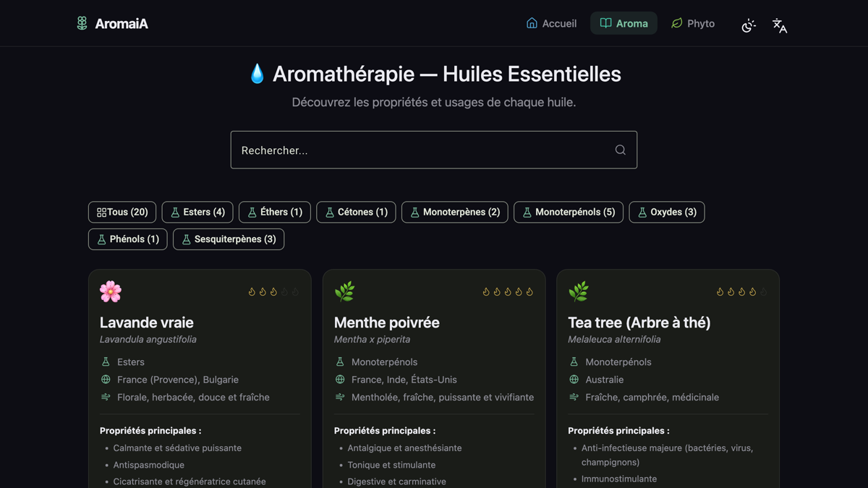868x488 pixels.
Task: Click Melaleuca alternifolia latin name
Action: click(614, 339)
